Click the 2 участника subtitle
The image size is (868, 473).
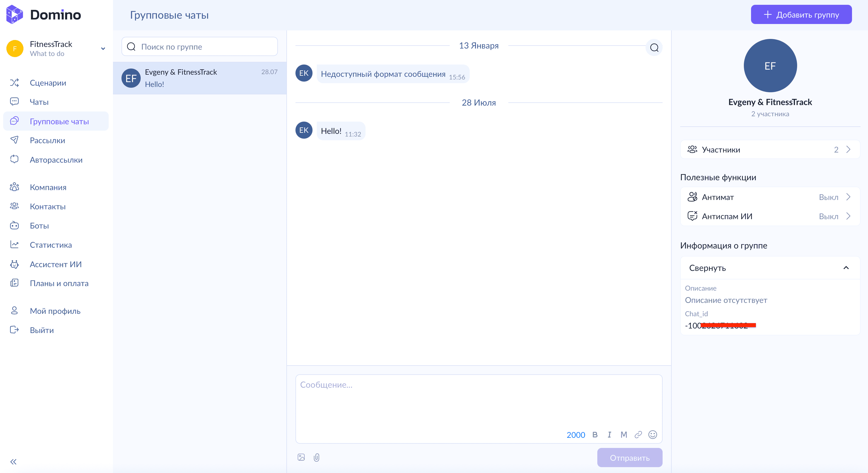click(x=770, y=114)
